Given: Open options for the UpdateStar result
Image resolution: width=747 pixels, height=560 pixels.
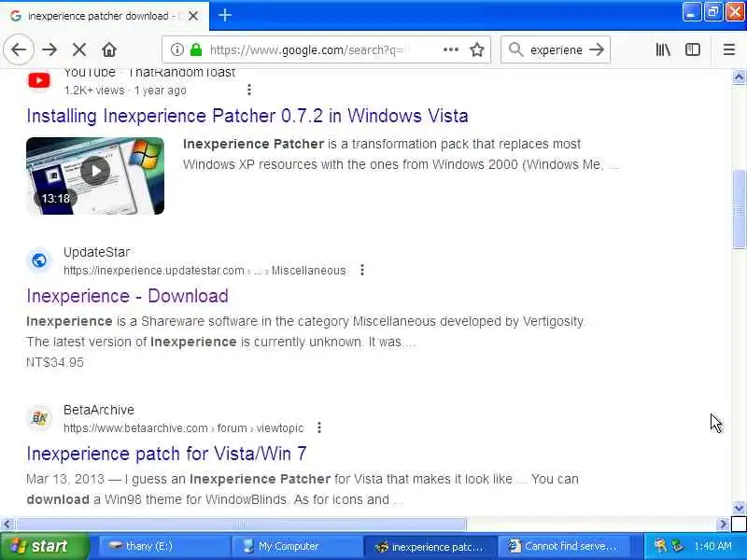Looking at the screenshot, I should pos(362,270).
